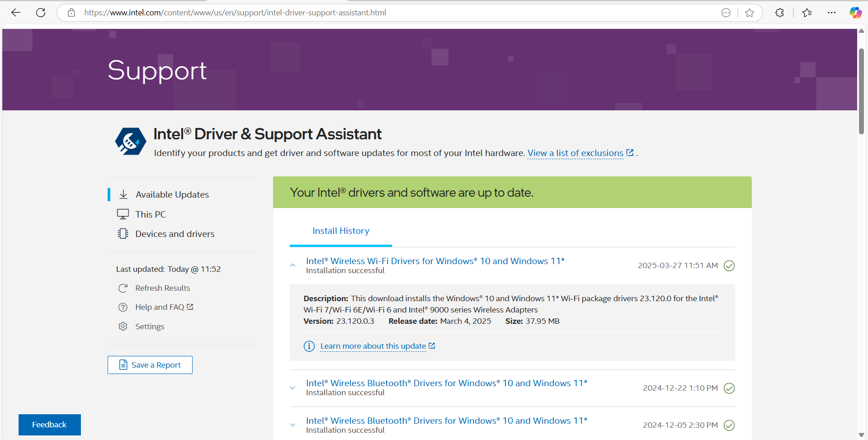Click the 2024-12-22 1:10 PM timestamp
Image resolution: width=868 pixels, height=440 pixels.
(x=680, y=388)
